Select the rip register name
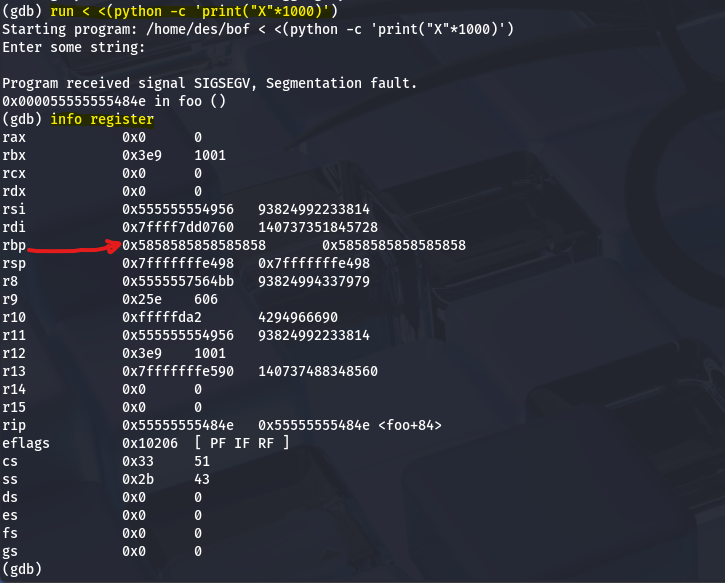 [14, 425]
